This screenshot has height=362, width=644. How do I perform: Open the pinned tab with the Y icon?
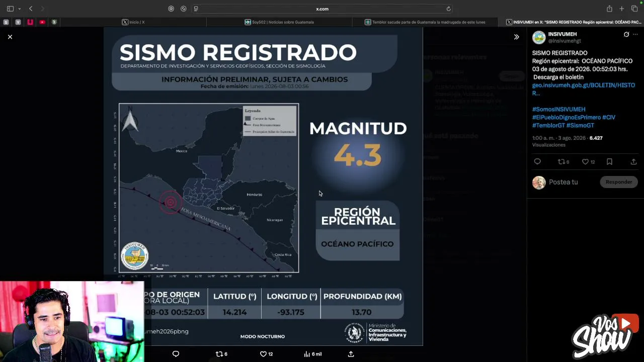tap(18, 22)
